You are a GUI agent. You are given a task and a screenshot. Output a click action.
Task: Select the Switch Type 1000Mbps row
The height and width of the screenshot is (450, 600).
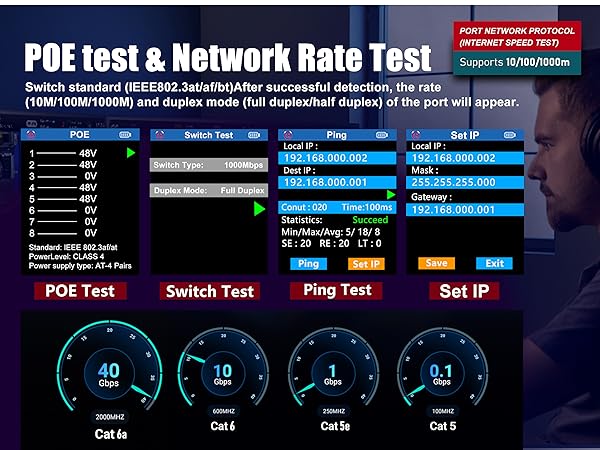pos(209,165)
